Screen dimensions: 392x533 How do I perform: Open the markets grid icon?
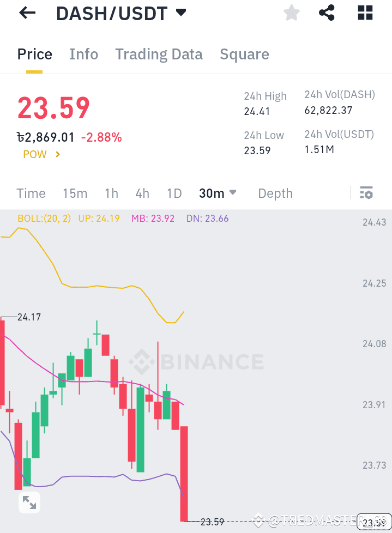click(365, 13)
